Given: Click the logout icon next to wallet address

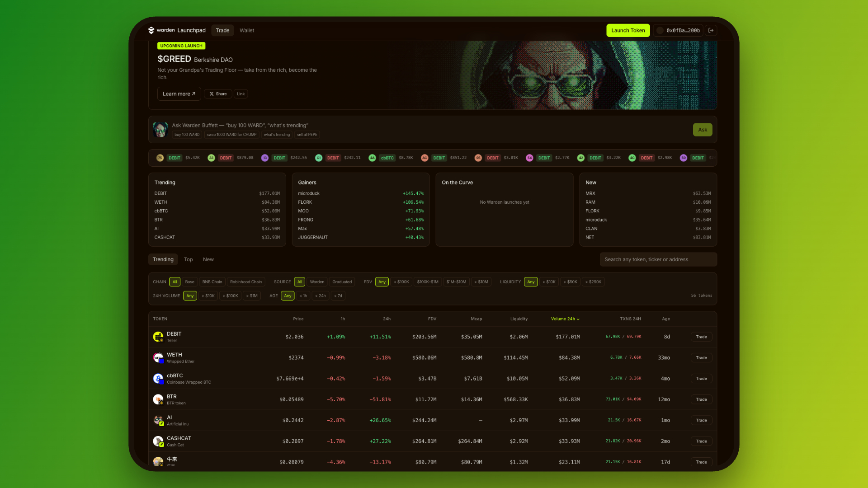Looking at the screenshot, I should (x=711, y=30).
